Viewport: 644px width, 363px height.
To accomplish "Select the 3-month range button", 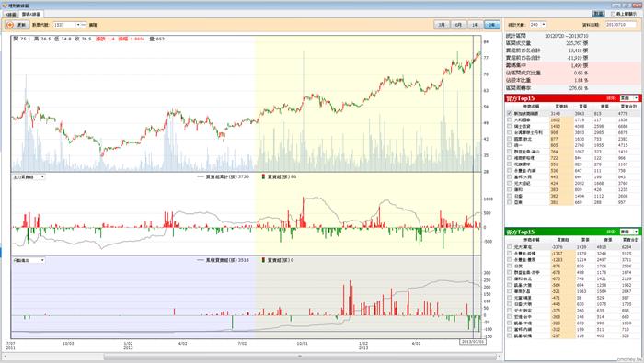I will tap(442, 25).
